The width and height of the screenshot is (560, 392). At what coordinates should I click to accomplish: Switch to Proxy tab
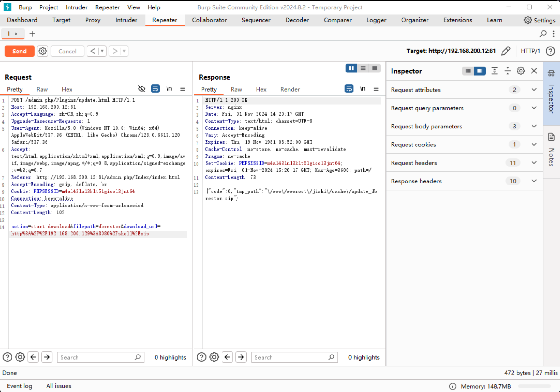pos(93,20)
